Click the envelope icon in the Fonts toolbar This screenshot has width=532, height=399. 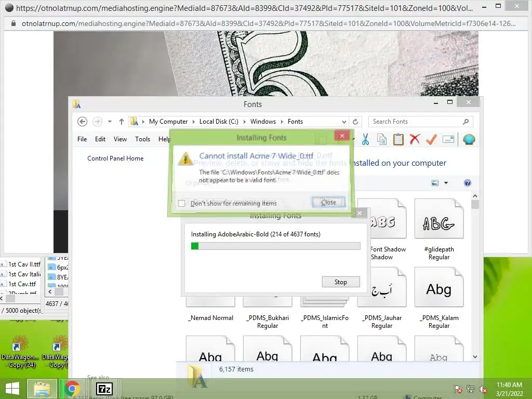coord(448,139)
